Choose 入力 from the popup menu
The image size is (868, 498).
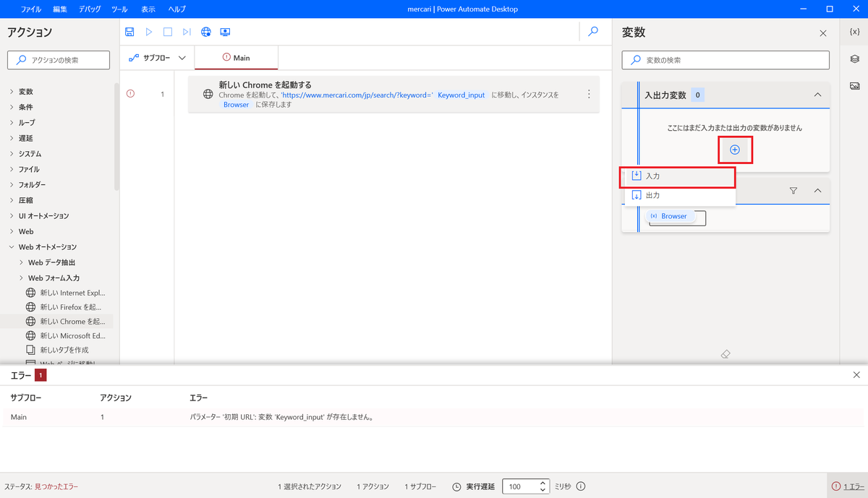tap(680, 176)
